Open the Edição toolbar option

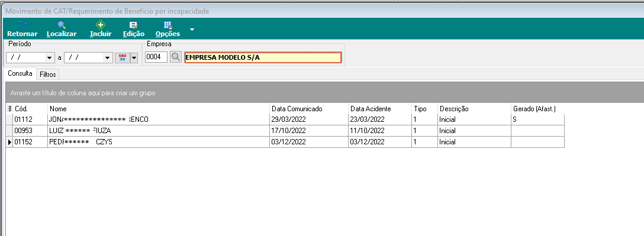[134, 29]
